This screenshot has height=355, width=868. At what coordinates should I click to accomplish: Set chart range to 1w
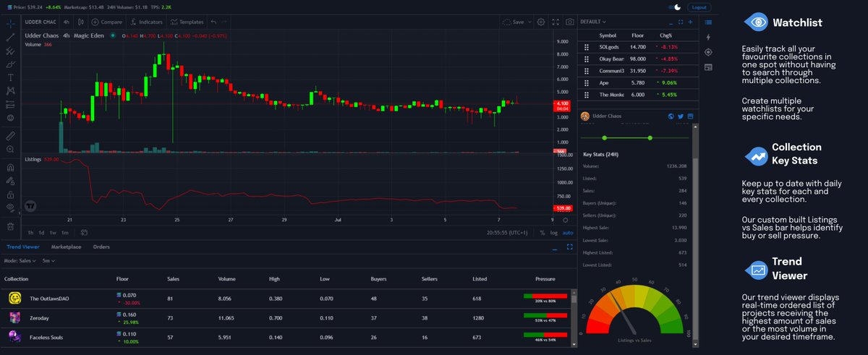[x=53, y=232]
